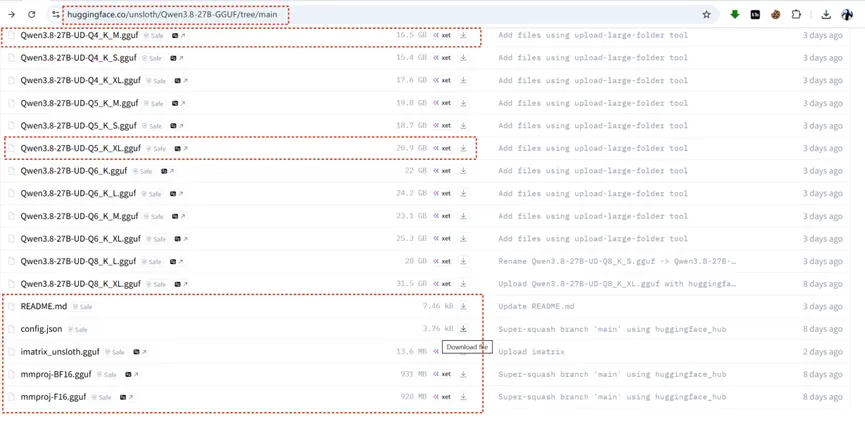Download the mmproj-BF16.gguf file
Image resolution: width=865 pixels, height=424 pixels.
pyautogui.click(x=463, y=374)
